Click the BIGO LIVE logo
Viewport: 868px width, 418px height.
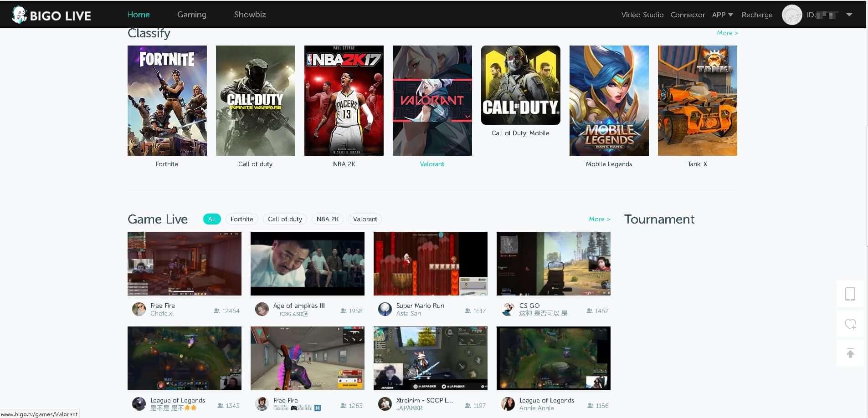51,15
